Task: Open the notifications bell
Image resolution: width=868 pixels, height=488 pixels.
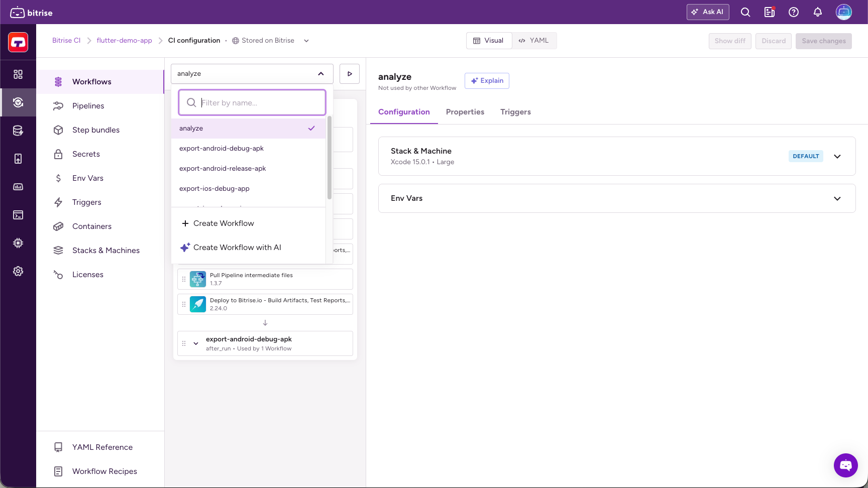Action: point(818,12)
